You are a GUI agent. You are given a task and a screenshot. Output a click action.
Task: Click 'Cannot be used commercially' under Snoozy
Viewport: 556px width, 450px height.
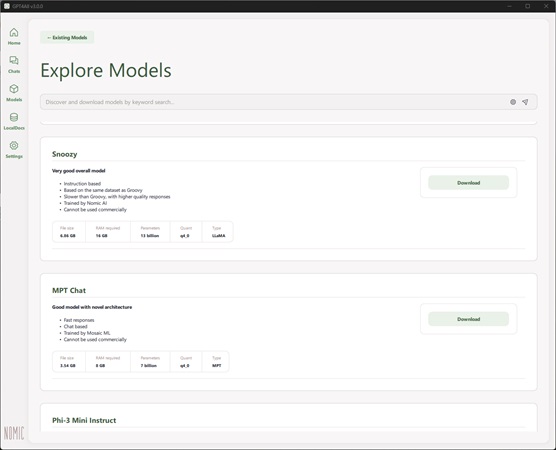pyautogui.click(x=95, y=210)
